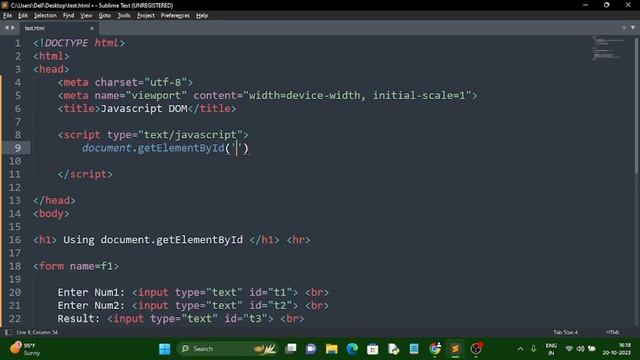Open the clock and date 20-10-2023

(x=616, y=349)
